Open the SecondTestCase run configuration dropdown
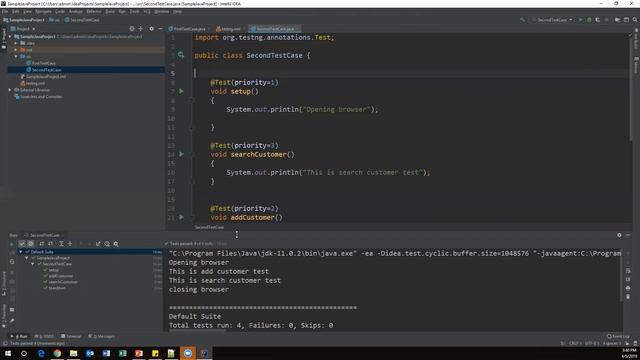This screenshot has width=640, height=360. [553, 20]
